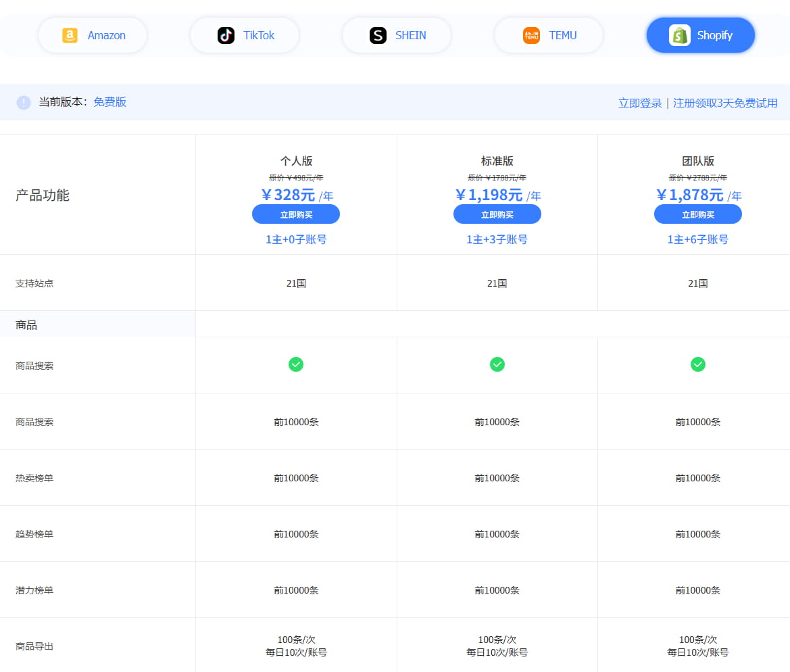
Task: Click 立即购买 for 个人版
Action: pos(296,214)
